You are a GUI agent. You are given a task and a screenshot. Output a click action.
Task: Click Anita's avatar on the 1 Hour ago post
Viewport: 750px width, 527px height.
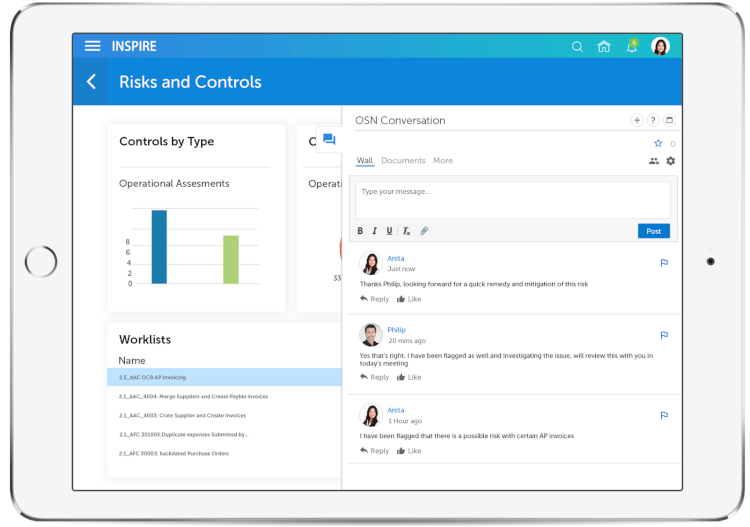[x=371, y=415]
